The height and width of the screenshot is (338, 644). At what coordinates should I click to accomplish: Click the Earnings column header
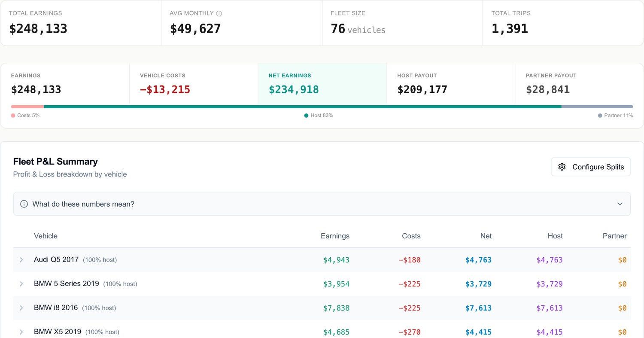pyautogui.click(x=335, y=236)
